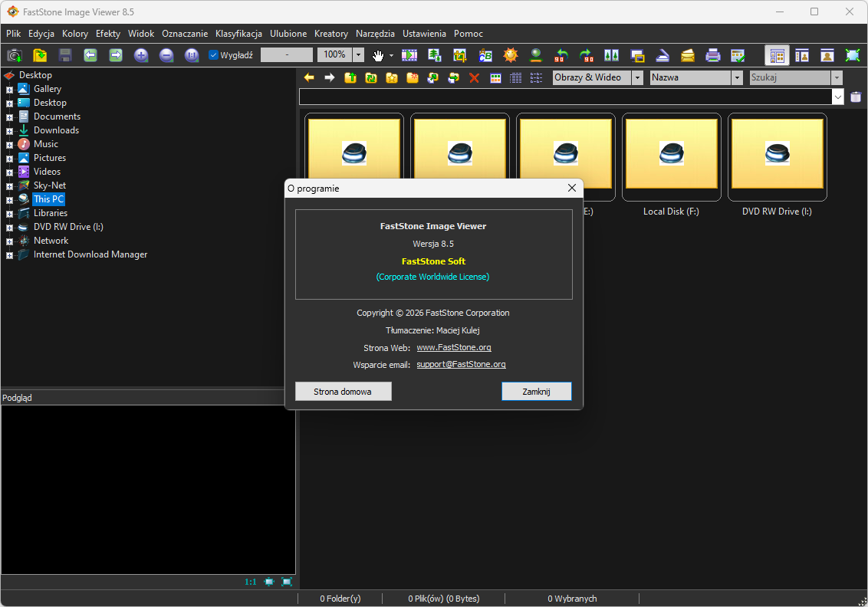Viewport: 868px width, 607px height.
Task: Go to the previous image with the green left arrow
Action: [90, 55]
